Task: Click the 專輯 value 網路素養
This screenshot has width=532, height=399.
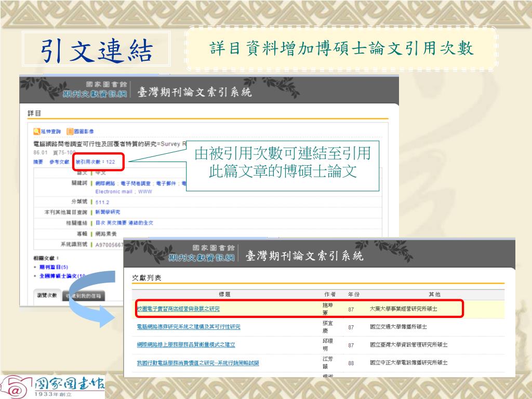Action: [x=106, y=234]
